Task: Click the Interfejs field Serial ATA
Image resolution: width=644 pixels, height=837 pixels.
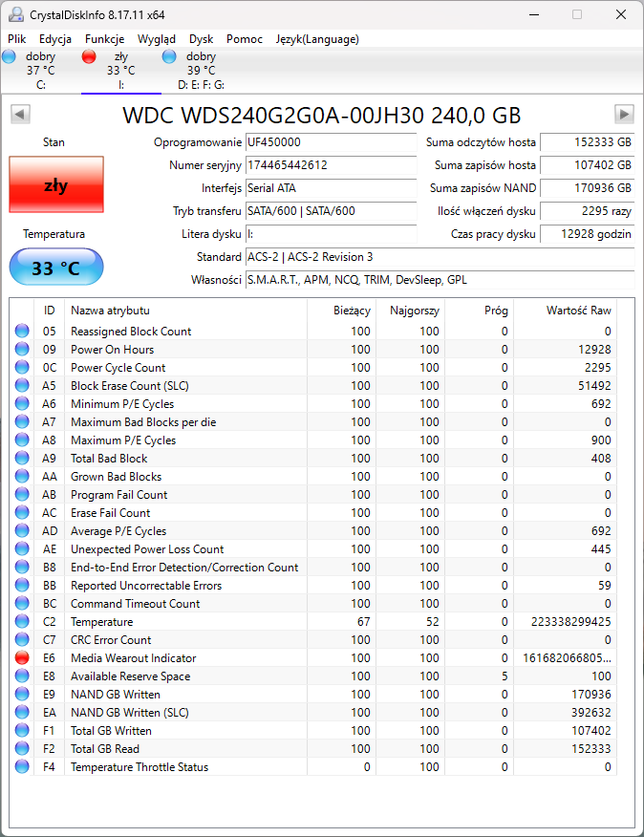Action: coord(332,188)
